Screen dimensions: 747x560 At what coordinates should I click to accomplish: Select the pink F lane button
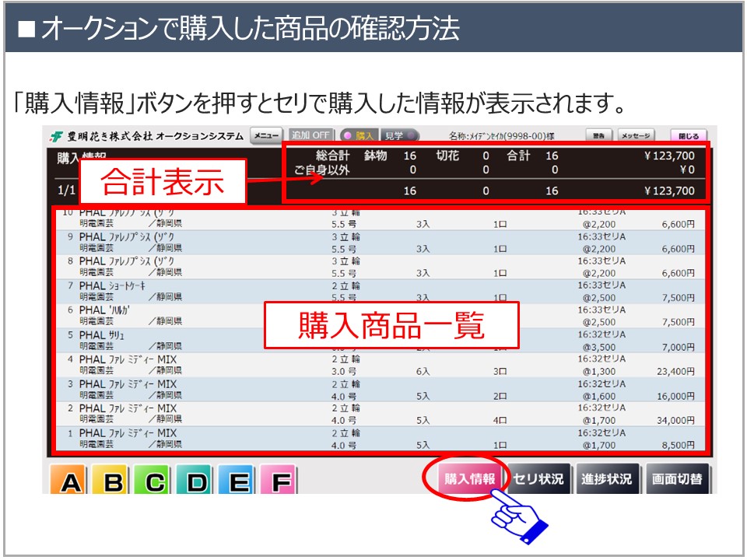coord(280,481)
